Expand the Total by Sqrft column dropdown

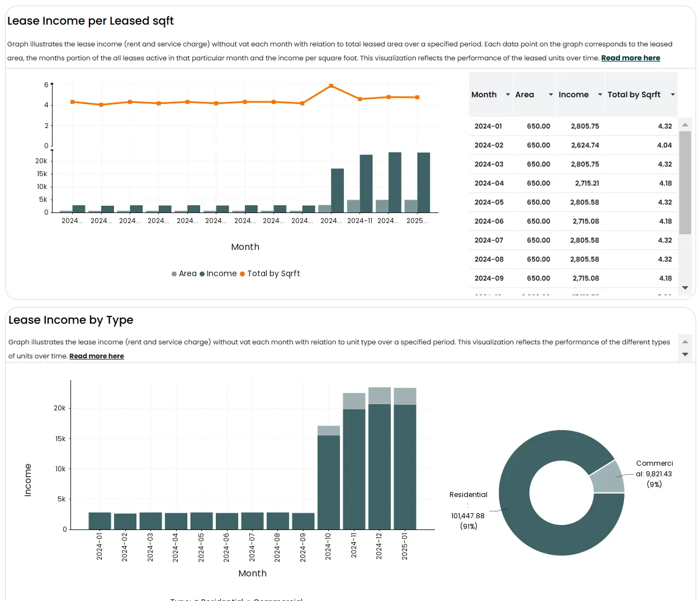pyautogui.click(x=673, y=94)
